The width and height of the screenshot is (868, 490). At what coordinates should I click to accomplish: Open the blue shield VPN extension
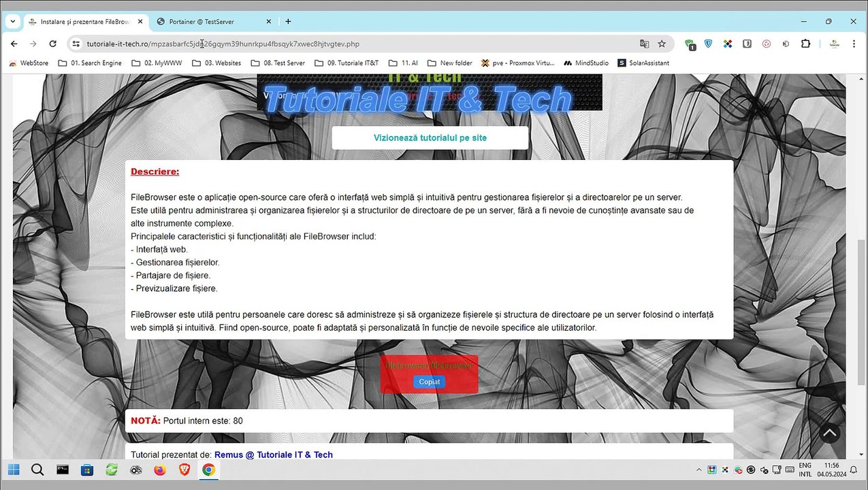point(709,44)
